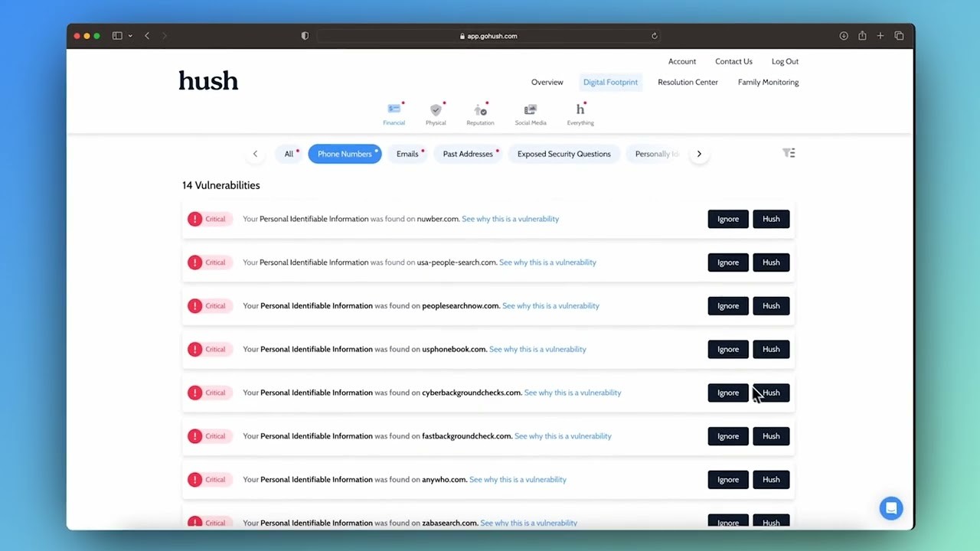Ignore the fastbackgroundcheck.com vulnerability
The image size is (980, 551).
728,436
